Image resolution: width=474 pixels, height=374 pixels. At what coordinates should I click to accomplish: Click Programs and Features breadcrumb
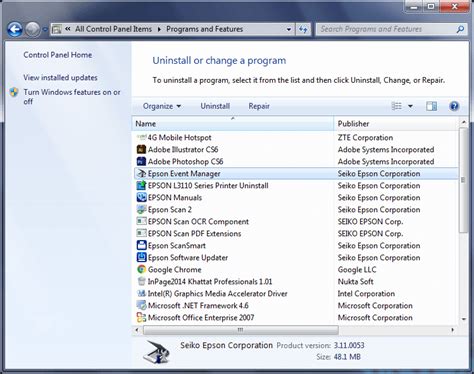coord(204,29)
